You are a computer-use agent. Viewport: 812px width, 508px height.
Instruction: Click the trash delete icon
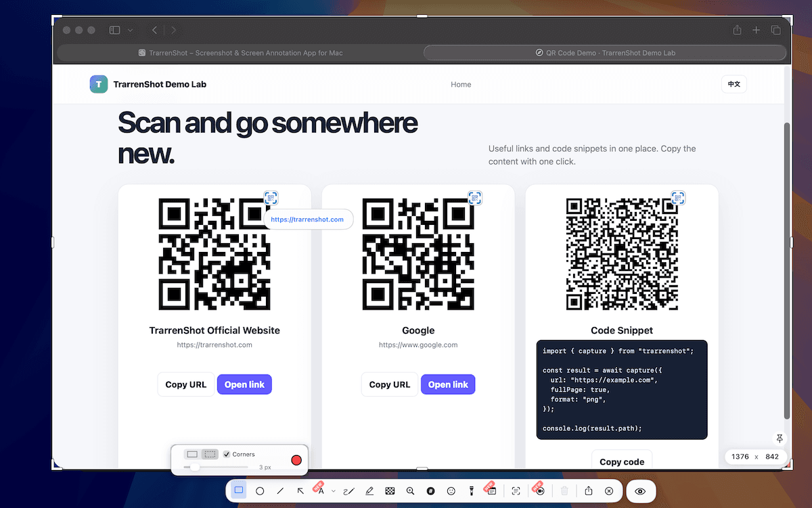click(564, 490)
